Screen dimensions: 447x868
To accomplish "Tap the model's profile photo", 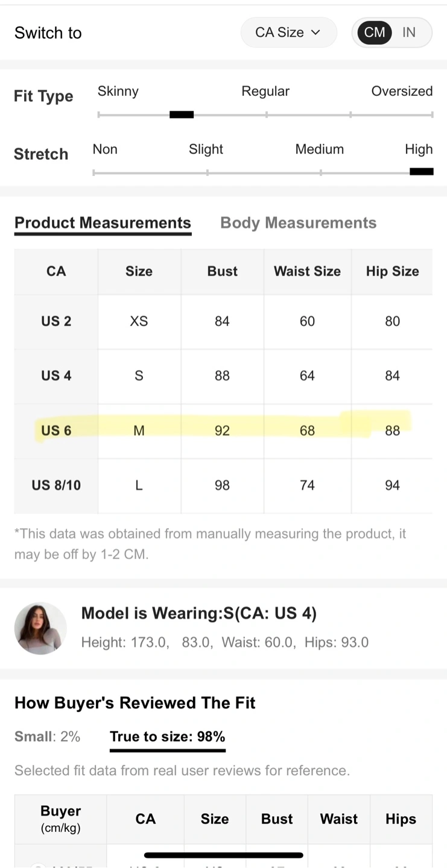I will point(40,627).
